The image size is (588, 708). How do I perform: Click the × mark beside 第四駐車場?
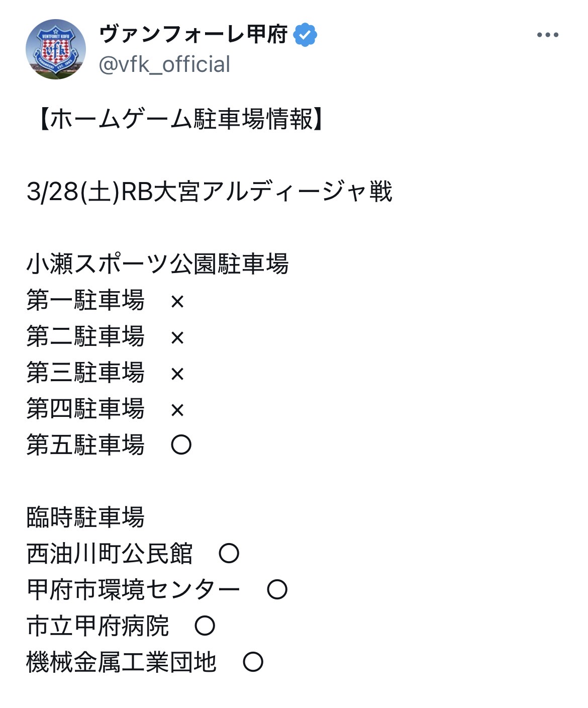click(x=177, y=410)
